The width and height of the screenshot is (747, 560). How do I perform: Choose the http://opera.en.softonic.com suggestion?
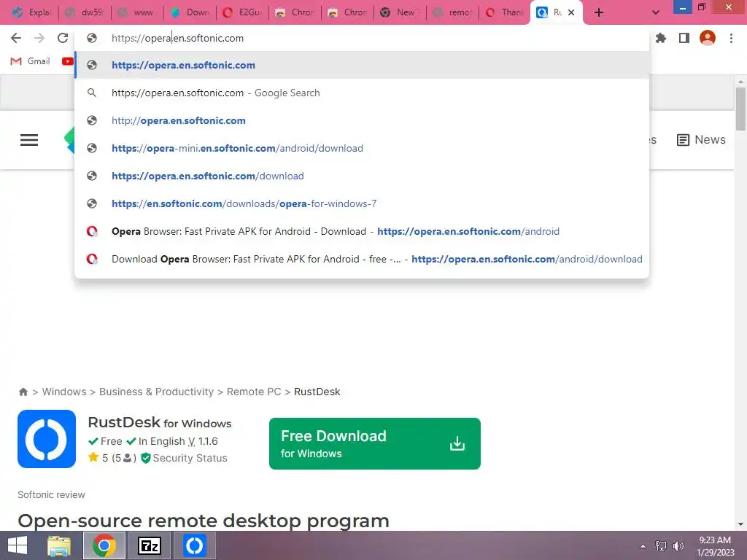[x=362, y=120]
